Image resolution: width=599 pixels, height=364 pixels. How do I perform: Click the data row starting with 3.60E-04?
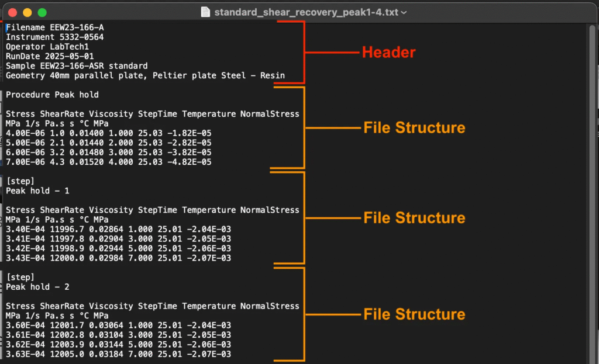pos(118,325)
